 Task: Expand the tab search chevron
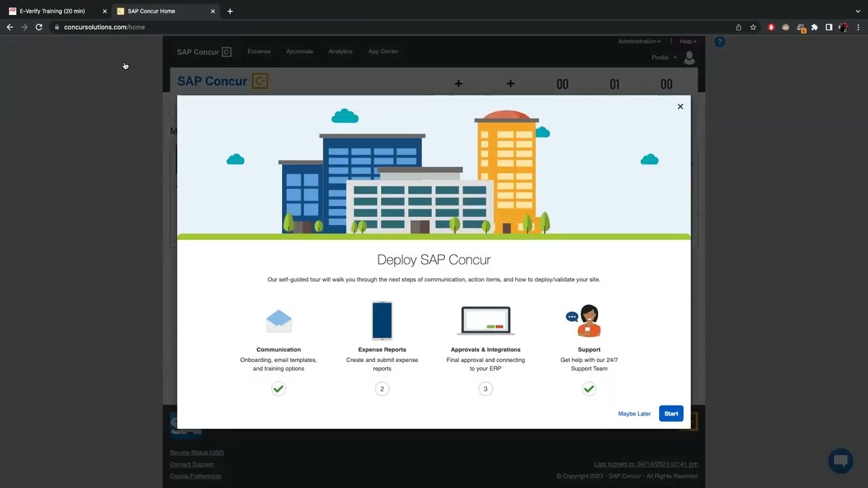[x=858, y=12]
